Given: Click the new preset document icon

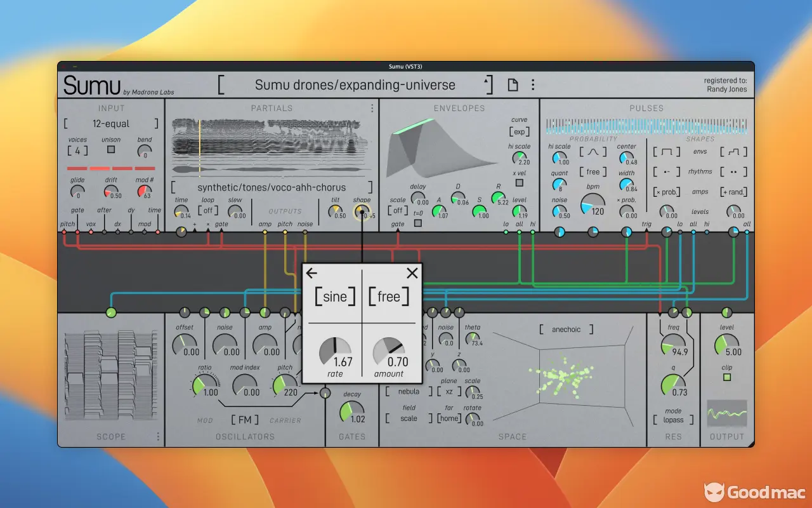Looking at the screenshot, I should coord(513,85).
